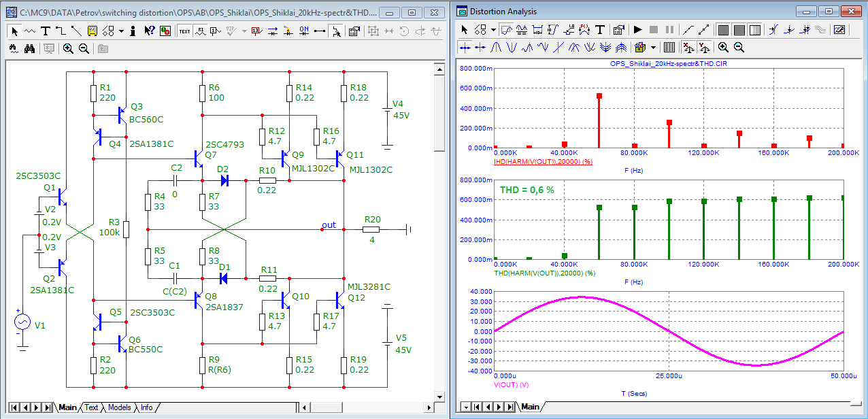Click the THD(HARM(V(OUT)),20000) plot label
Viewport: 868px width, 419px height.
pos(545,273)
